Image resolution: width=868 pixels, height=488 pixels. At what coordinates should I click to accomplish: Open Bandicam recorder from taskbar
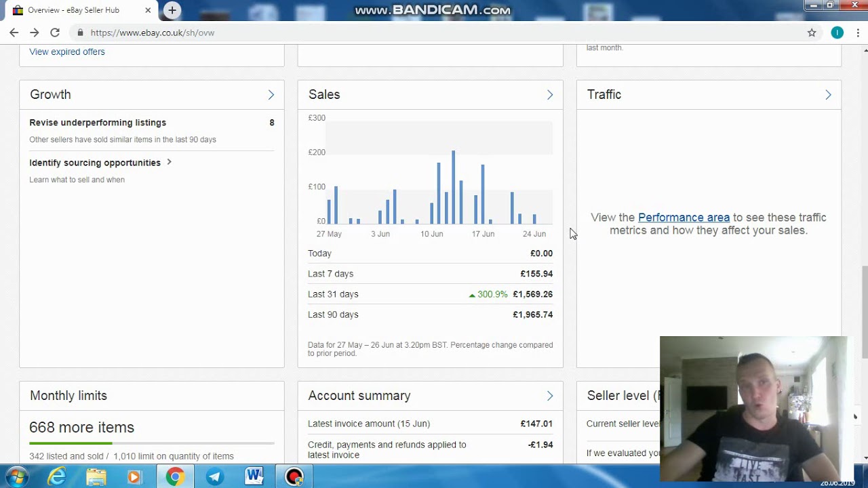[294, 477]
